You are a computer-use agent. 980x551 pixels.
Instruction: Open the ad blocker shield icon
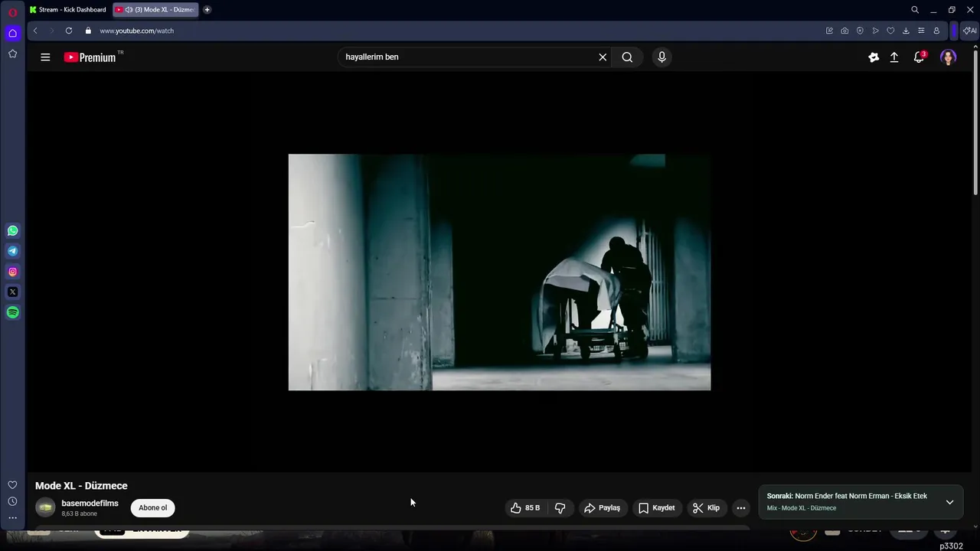click(860, 31)
